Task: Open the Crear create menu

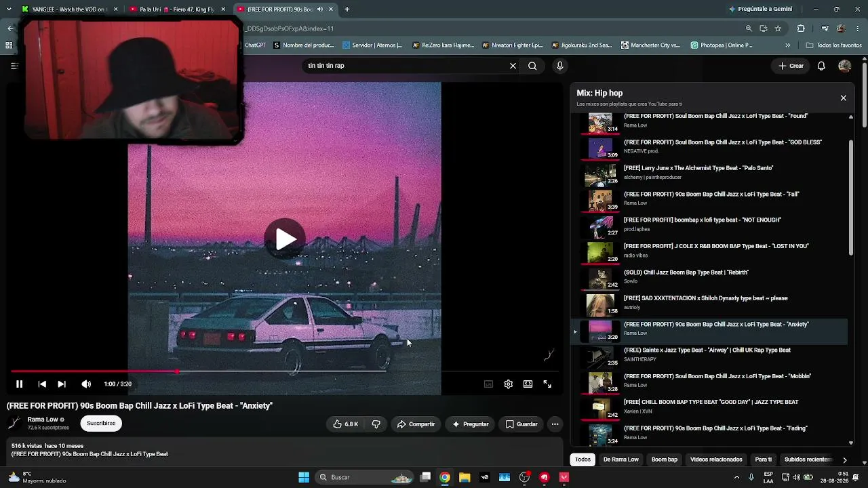Action: click(791, 66)
